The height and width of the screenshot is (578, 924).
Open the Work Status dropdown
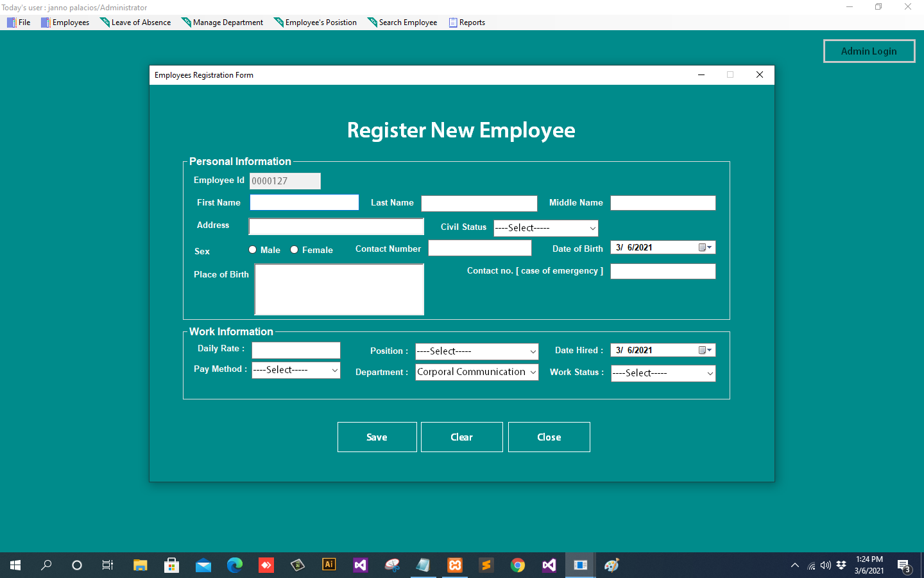(x=710, y=373)
